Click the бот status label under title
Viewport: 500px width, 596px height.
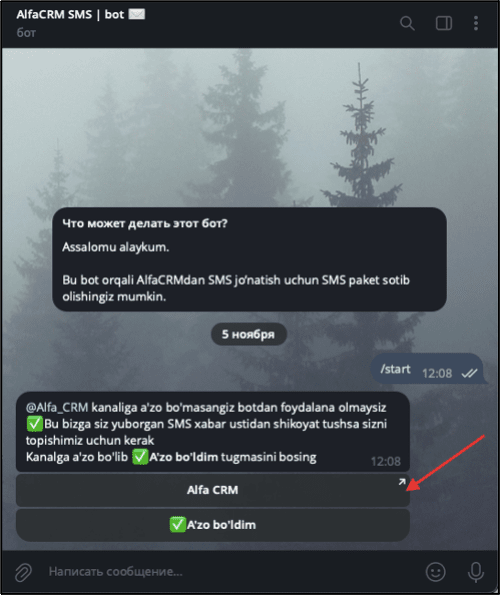tap(26, 33)
